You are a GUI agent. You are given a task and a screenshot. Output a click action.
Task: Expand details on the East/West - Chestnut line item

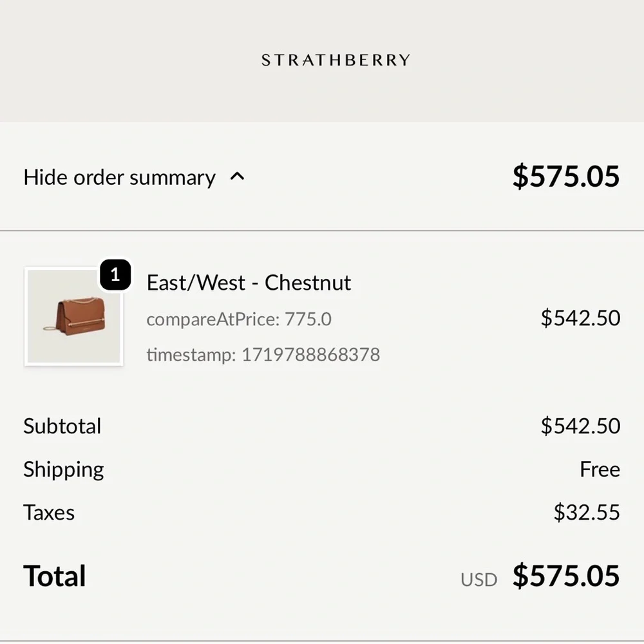coord(249,282)
